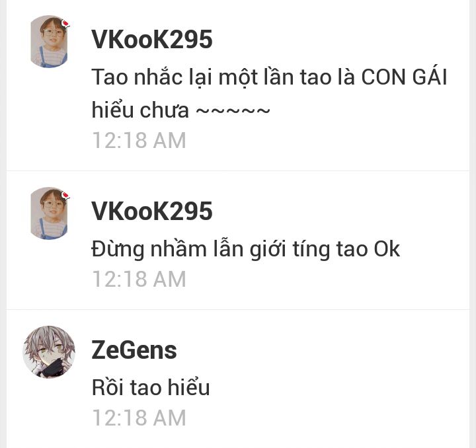Tap the 12:18 AM timestamp under 'Rồi tao hiểu'
The image size is (476, 448).
point(139,418)
